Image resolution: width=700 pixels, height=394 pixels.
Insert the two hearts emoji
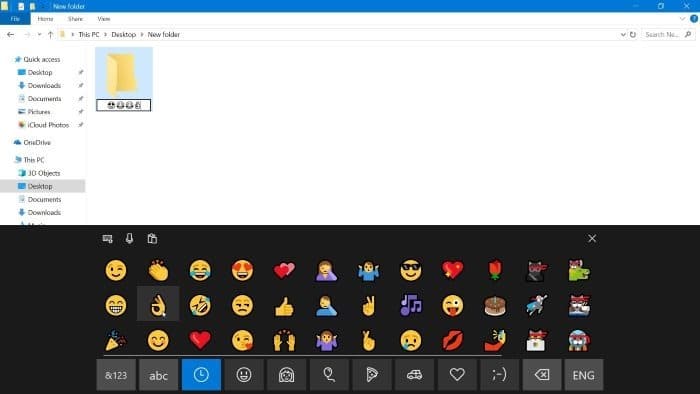click(284, 270)
